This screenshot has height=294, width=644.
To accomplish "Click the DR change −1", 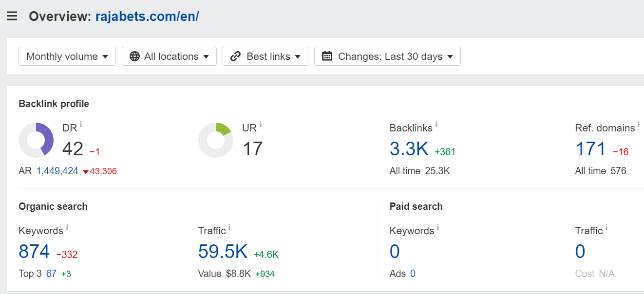I will 95,152.
